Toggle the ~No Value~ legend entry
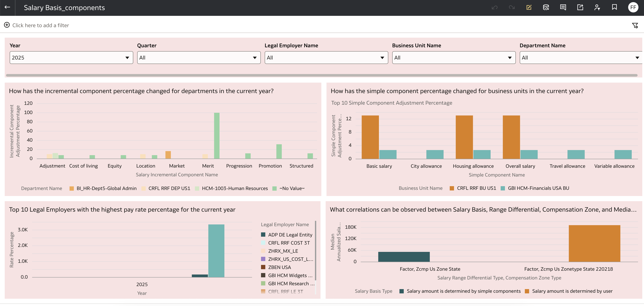This screenshot has width=644, height=306. coord(291,188)
